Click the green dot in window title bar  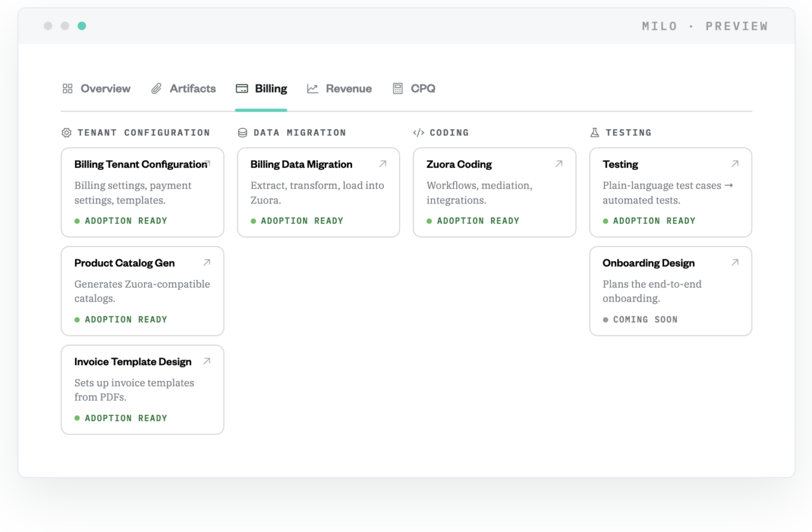click(x=82, y=26)
